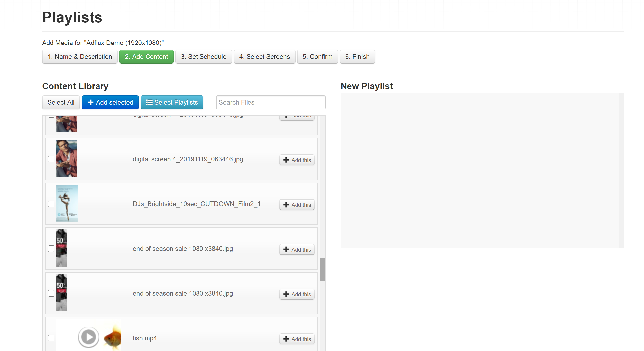Click play icon on fish.mp4 thumbnail

(x=89, y=337)
